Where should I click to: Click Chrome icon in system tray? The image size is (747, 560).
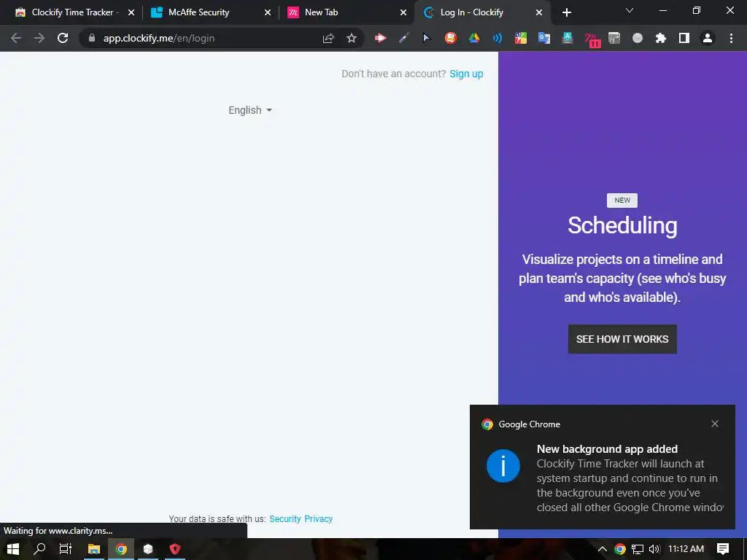[620, 549]
